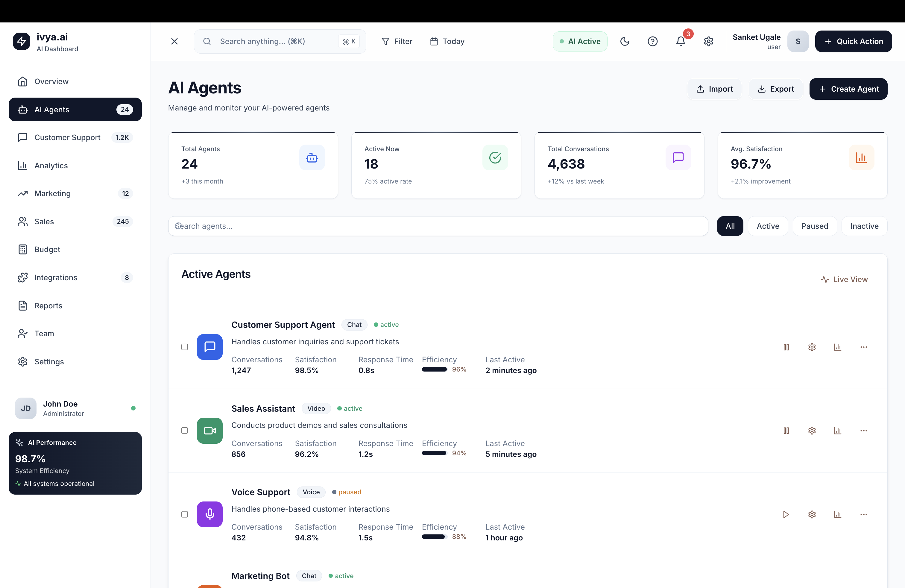Open the Today date picker
Image resolution: width=905 pixels, height=588 pixels.
click(x=447, y=41)
